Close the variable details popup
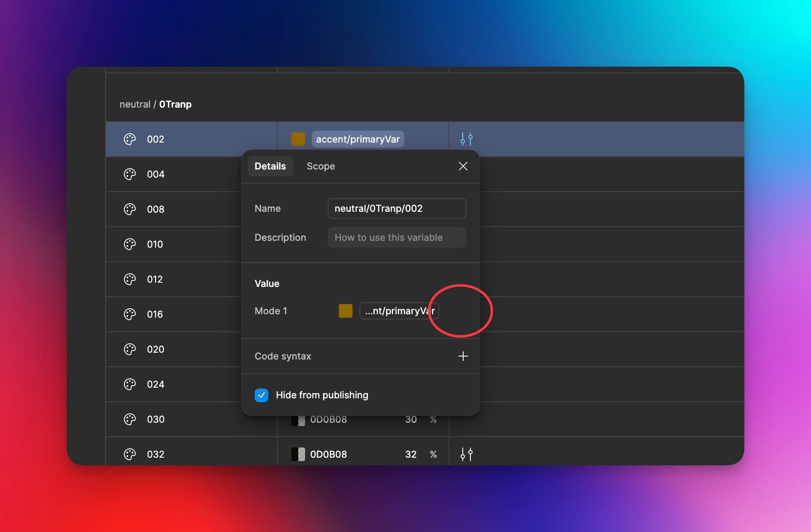 click(463, 166)
